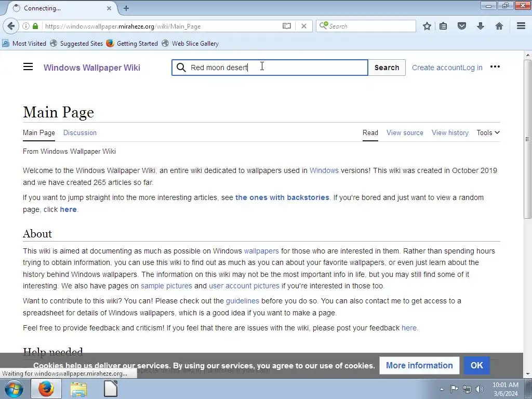Select Main Page tab
The image size is (532, 399).
[38, 132]
